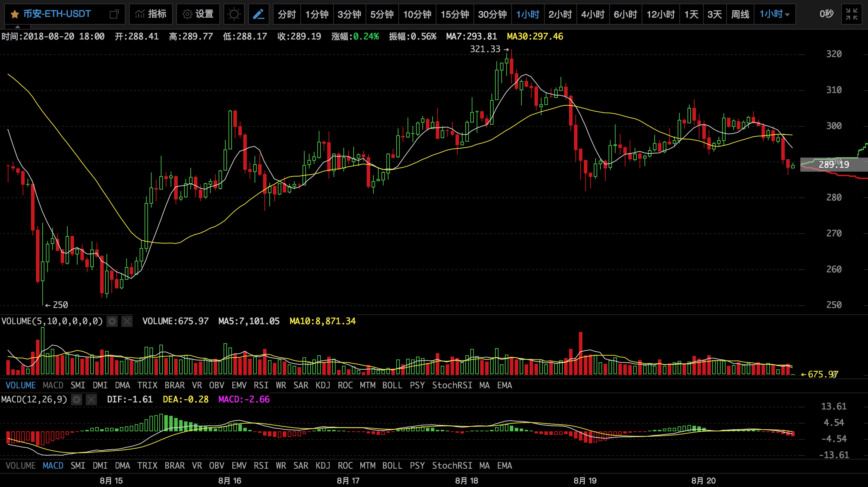The width and height of the screenshot is (868, 487).
Task: Select DMI in the upper indicator row
Action: pyautogui.click(x=100, y=385)
